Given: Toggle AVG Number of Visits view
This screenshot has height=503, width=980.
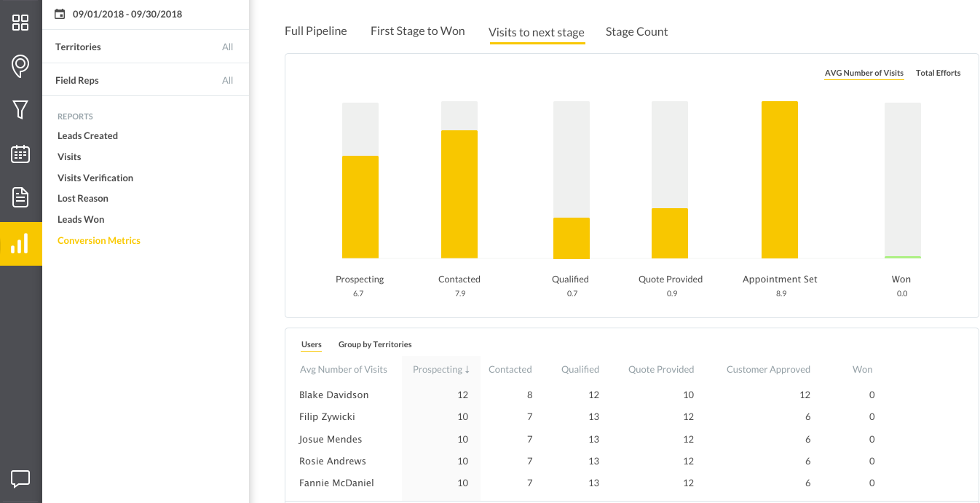Looking at the screenshot, I should point(864,73).
